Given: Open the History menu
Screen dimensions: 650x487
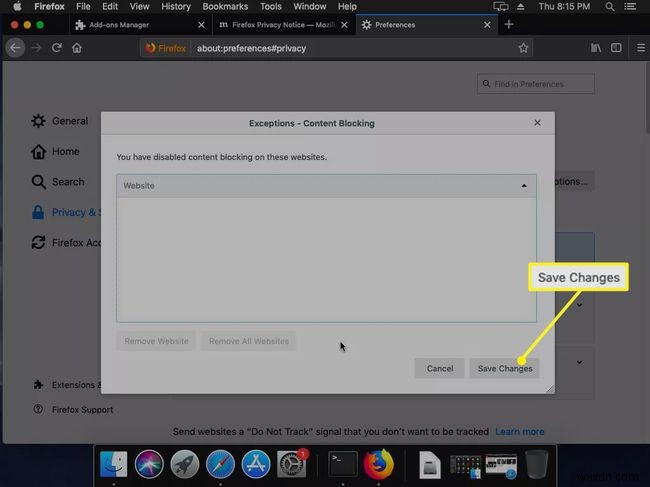Looking at the screenshot, I should pyautogui.click(x=176, y=6).
